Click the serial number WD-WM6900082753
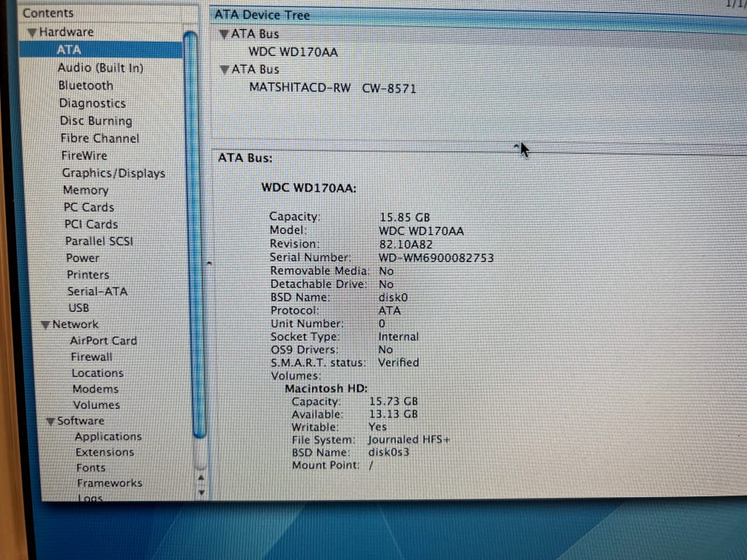747x560 pixels. point(436,258)
